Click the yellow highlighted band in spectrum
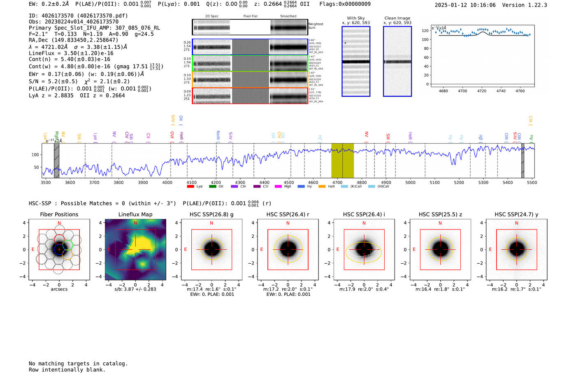 (343, 160)
